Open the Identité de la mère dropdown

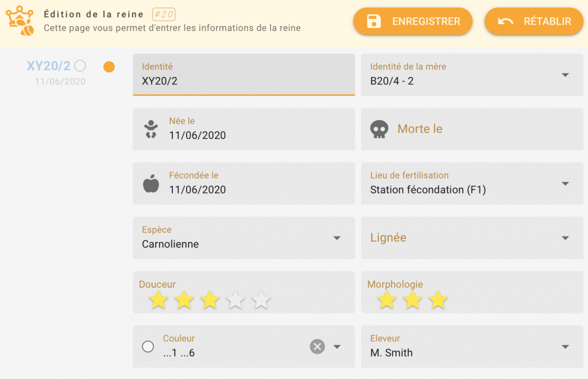[x=565, y=75]
